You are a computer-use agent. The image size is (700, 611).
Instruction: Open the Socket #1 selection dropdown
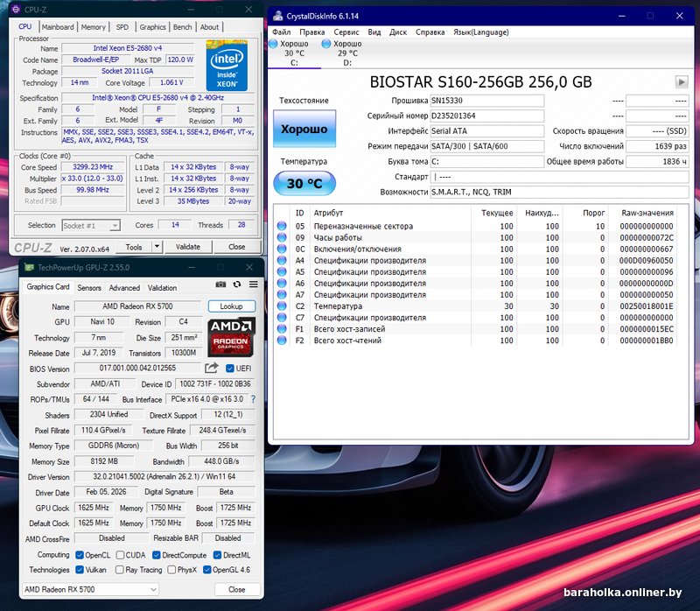(92, 225)
